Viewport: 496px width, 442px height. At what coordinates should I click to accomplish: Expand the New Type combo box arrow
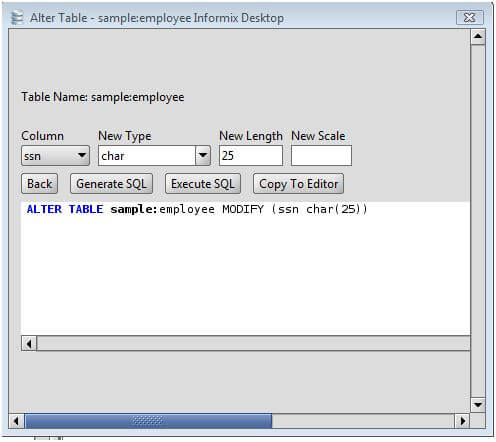point(203,155)
